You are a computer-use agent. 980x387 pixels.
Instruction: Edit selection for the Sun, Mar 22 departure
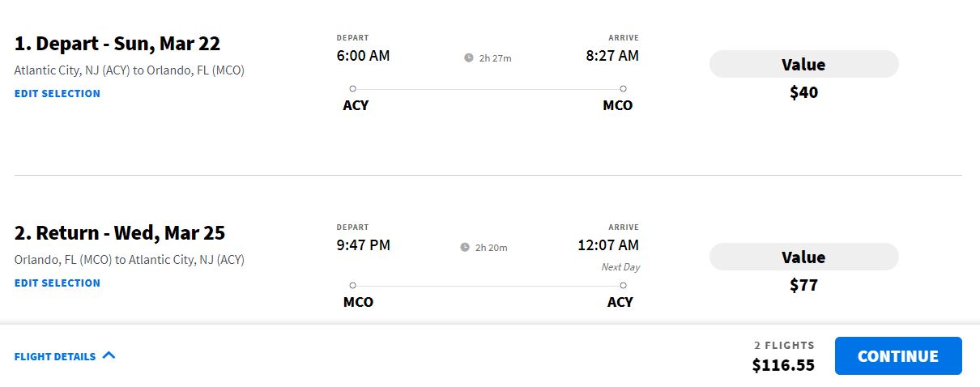[x=58, y=93]
